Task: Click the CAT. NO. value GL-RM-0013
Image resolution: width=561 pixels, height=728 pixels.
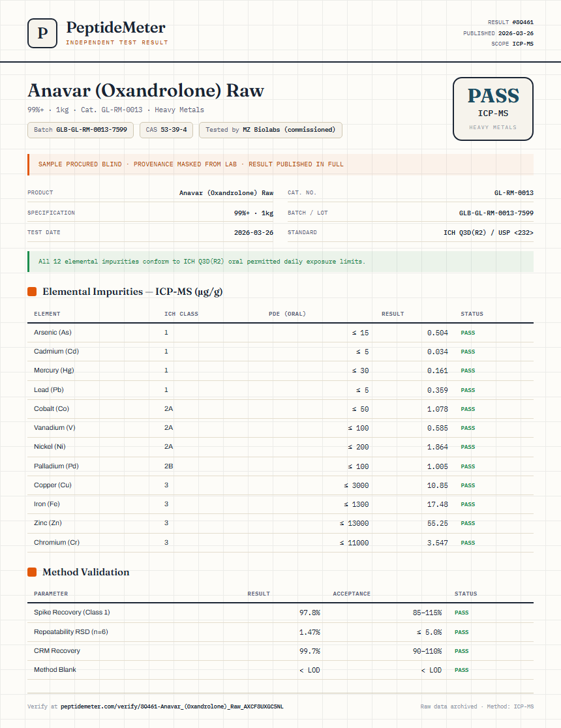Action: 513,192
